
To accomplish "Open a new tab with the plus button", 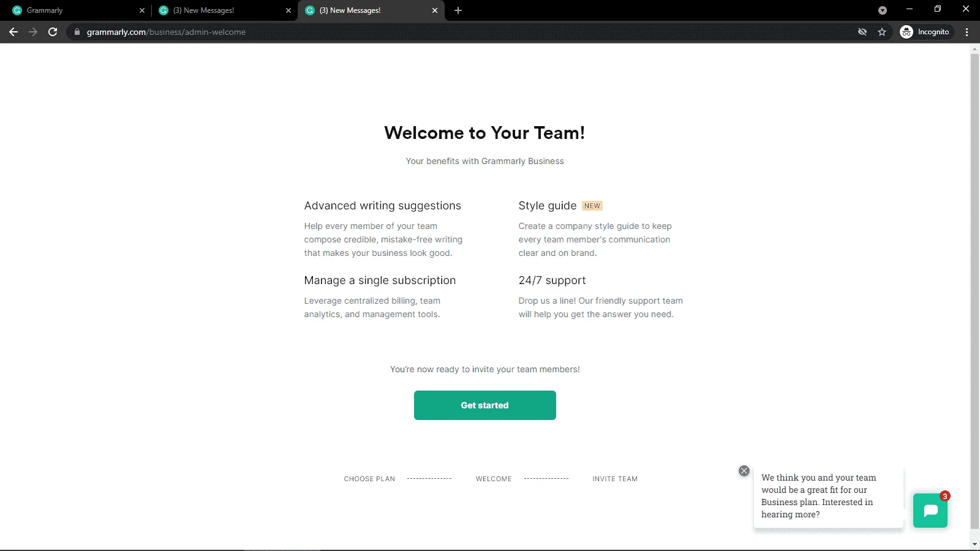I will (458, 10).
